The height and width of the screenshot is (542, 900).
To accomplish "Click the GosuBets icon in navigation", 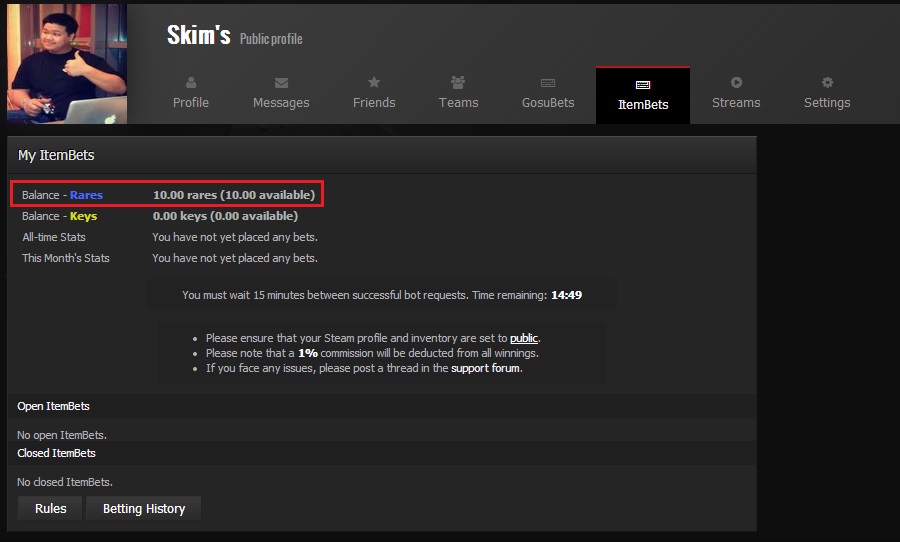I will tap(548, 83).
